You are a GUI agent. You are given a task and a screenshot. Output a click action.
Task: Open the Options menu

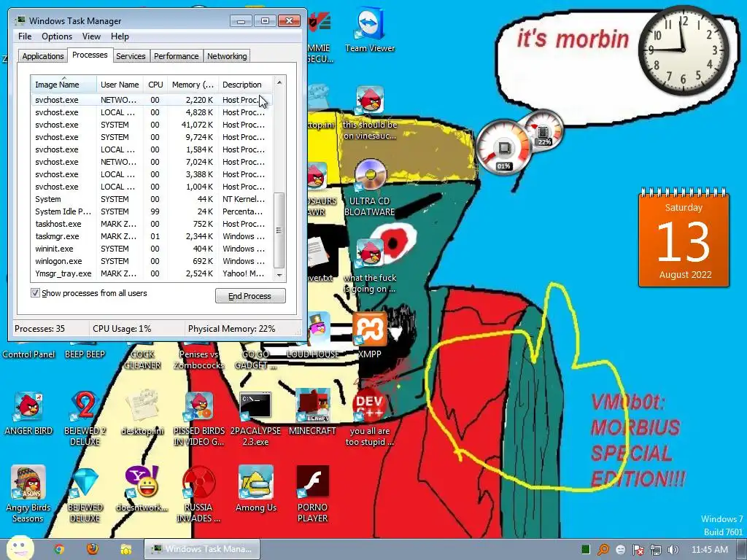click(57, 36)
